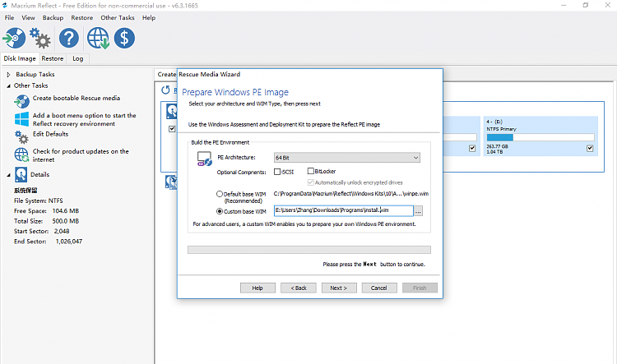617x364 pixels.
Task: Click the File System: NTFS detail
Action: [x=39, y=200]
